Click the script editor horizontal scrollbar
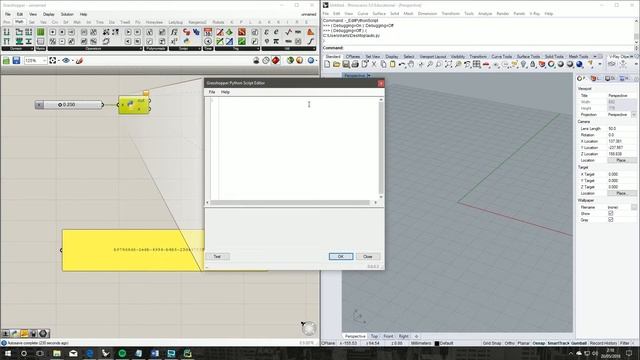The image size is (640, 360). [x=291, y=202]
